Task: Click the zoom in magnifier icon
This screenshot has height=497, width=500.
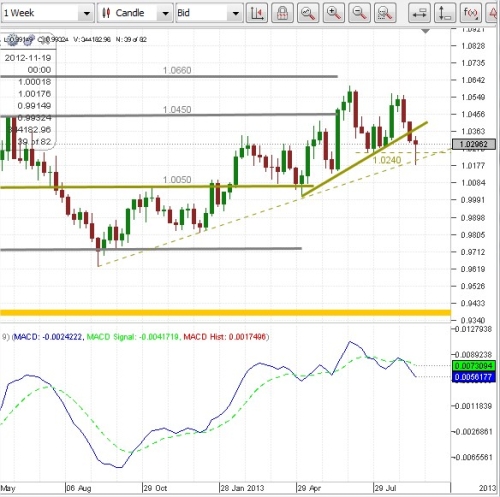Action: [x=334, y=13]
